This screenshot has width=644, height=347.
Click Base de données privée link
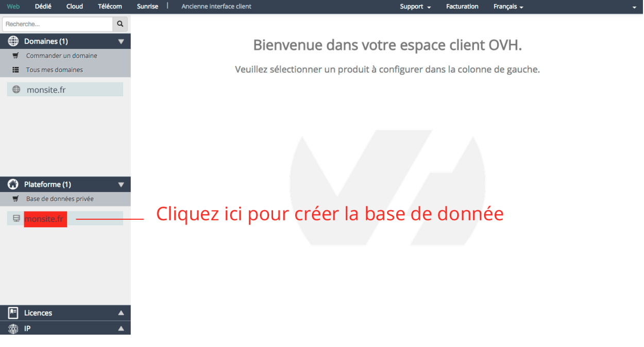[60, 199]
